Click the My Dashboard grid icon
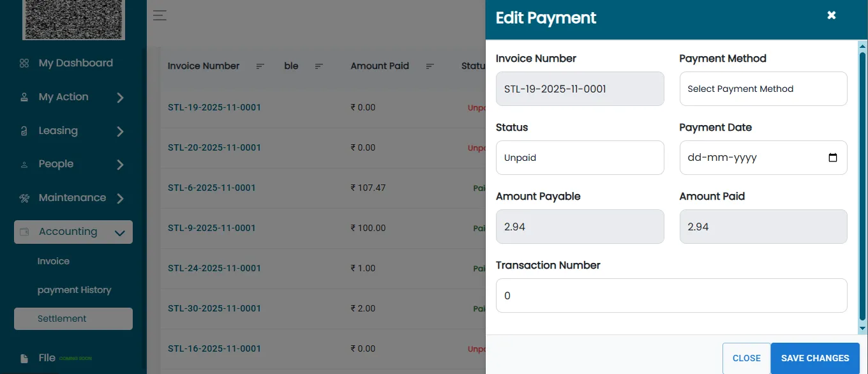 pyautogui.click(x=24, y=63)
